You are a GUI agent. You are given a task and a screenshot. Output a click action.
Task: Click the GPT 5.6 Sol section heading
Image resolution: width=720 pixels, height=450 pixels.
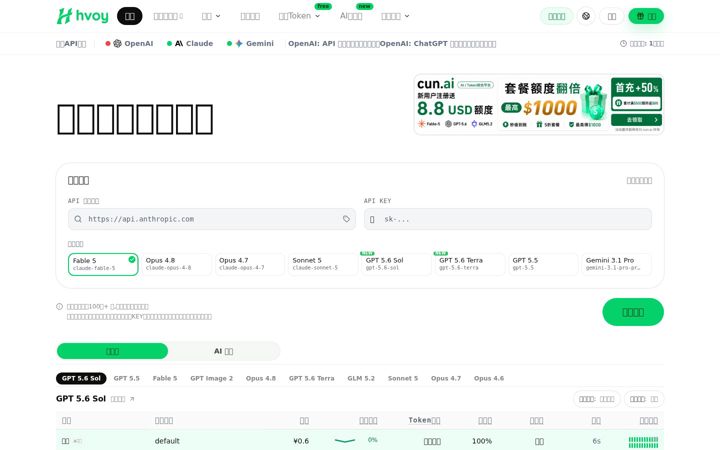pyautogui.click(x=81, y=399)
